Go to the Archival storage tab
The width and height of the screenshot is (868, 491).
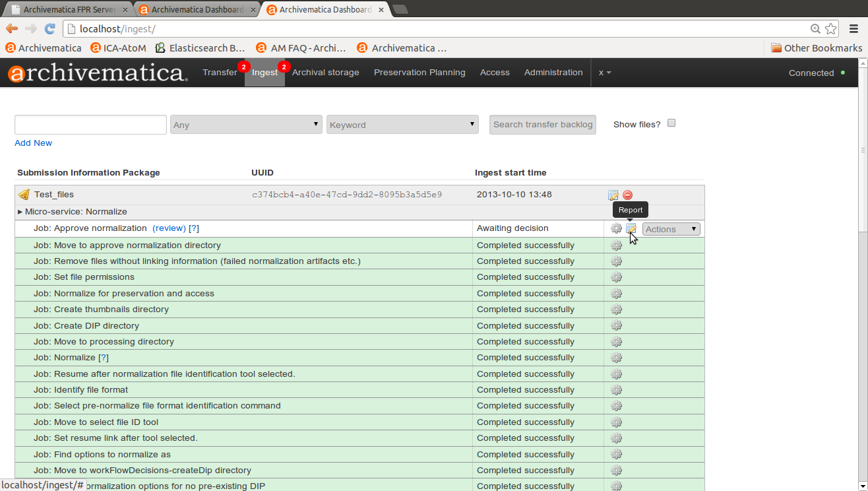pos(326,73)
